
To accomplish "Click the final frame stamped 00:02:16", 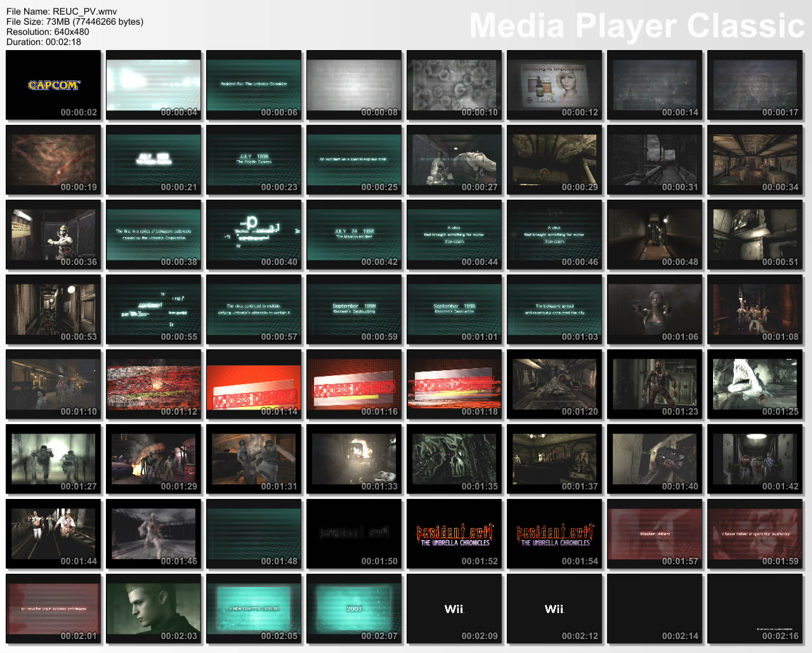I will click(755, 609).
